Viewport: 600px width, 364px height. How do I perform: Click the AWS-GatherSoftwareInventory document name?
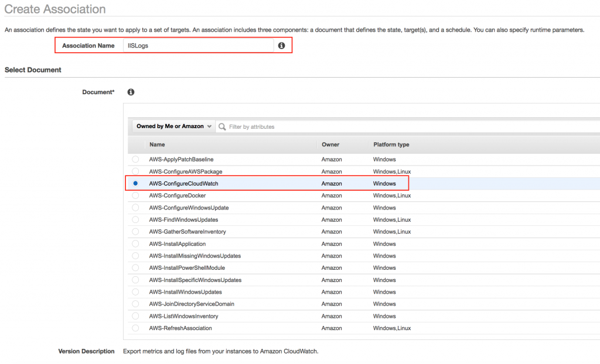point(187,232)
